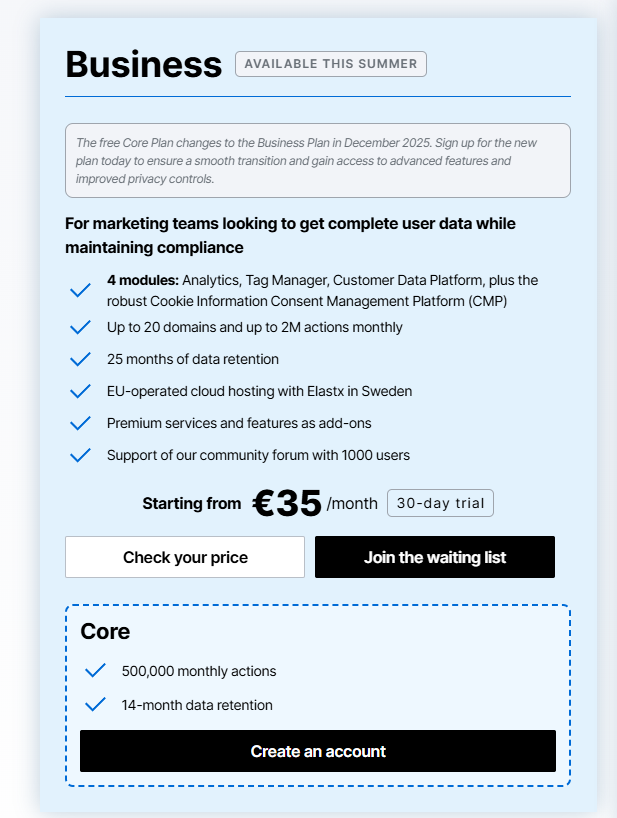Click the €35 price amount
This screenshot has width=617, height=818.
tap(286, 503)
